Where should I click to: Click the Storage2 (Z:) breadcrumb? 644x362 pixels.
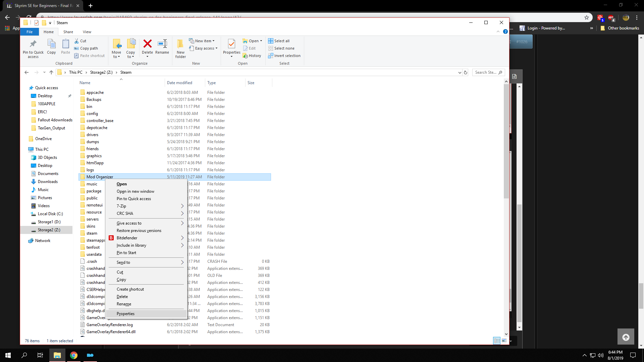tap(101, 72)
